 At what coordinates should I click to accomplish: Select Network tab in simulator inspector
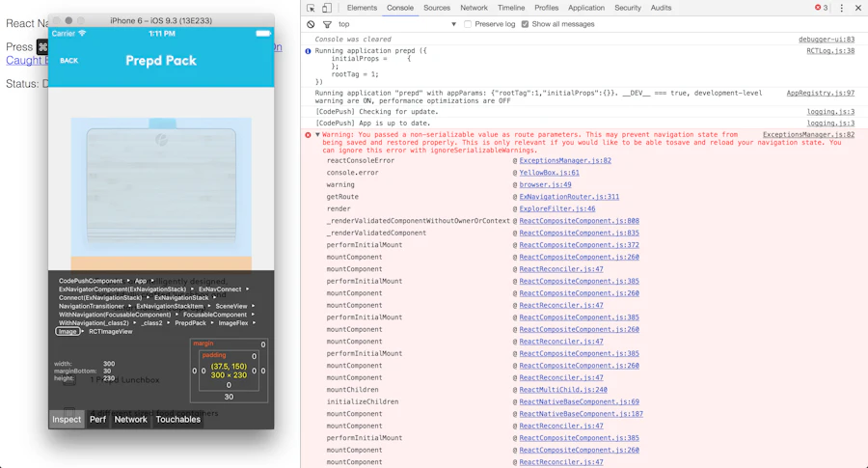(x=130, y=419)
